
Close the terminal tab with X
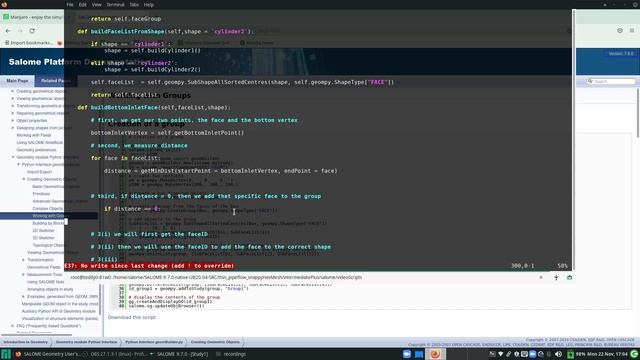pos(541,278)
